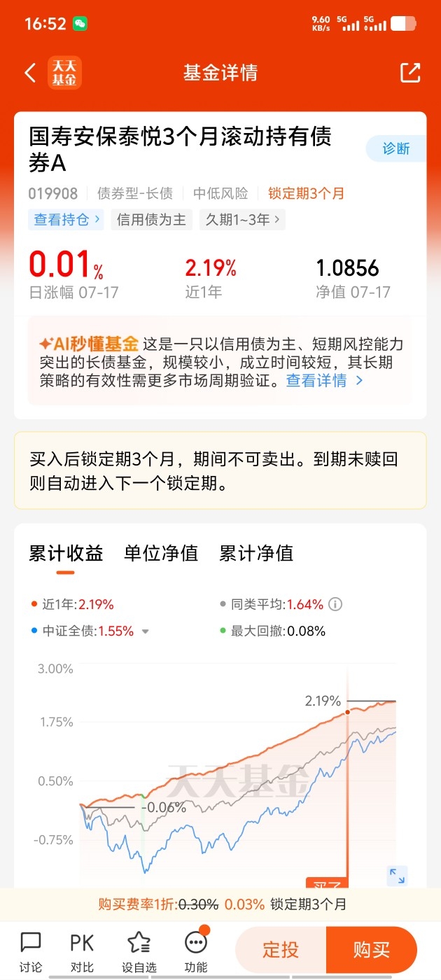Open the 中证全债 benchmark dropdown arrow

146,631
